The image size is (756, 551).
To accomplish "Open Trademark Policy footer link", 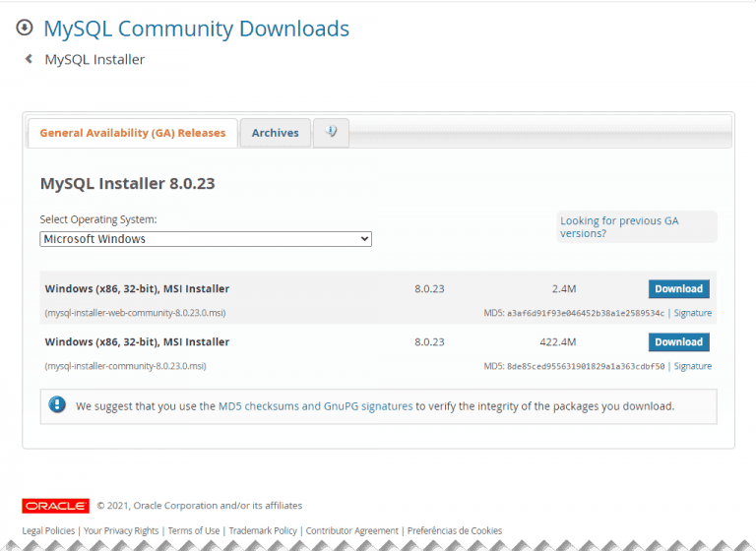I will click(x=263, y=531).
